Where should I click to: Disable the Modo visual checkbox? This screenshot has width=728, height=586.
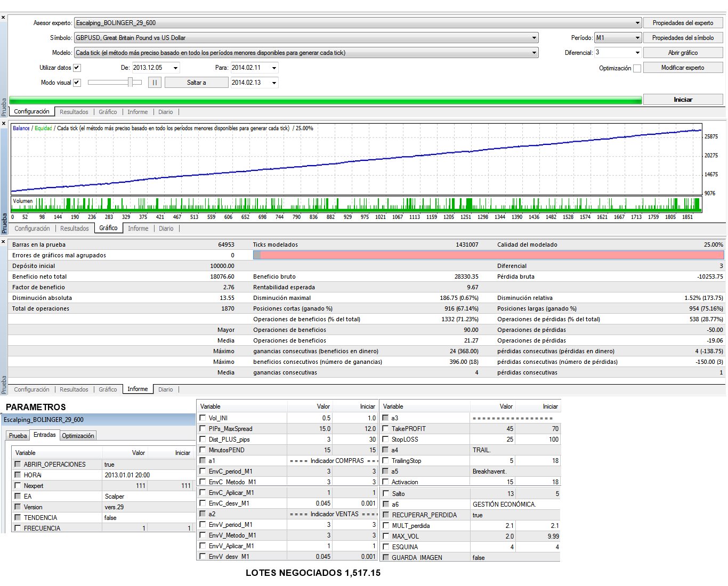click(x=77, y=83)
